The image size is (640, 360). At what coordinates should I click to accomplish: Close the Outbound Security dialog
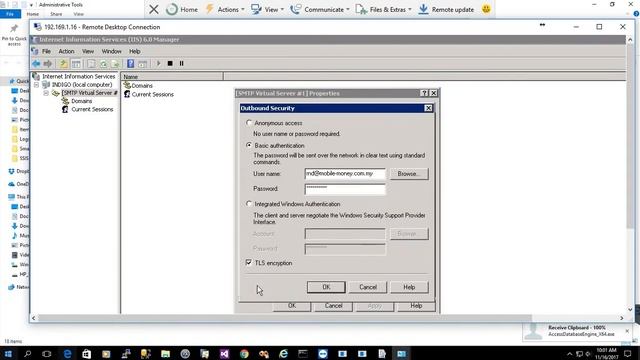pos(428,108)
